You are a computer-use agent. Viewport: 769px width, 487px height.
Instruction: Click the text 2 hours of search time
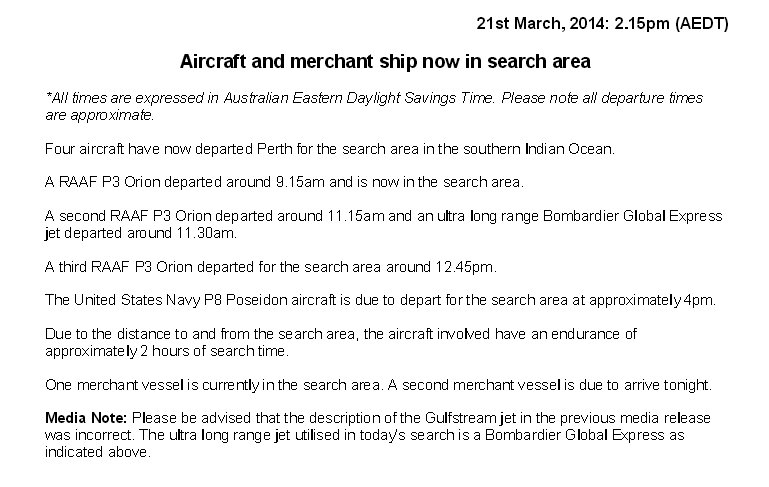click(213, 352)
